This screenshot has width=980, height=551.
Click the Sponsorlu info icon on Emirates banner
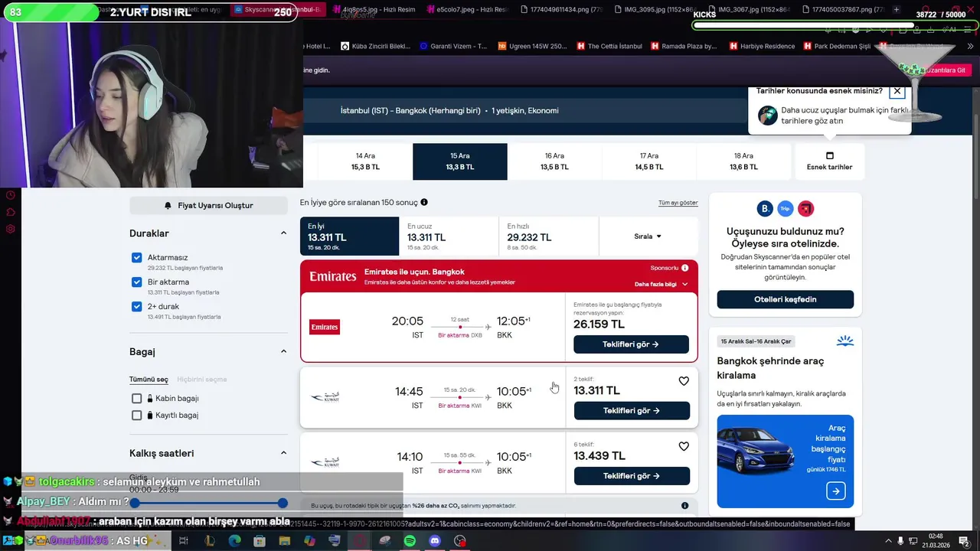click(x=684, y=268)
